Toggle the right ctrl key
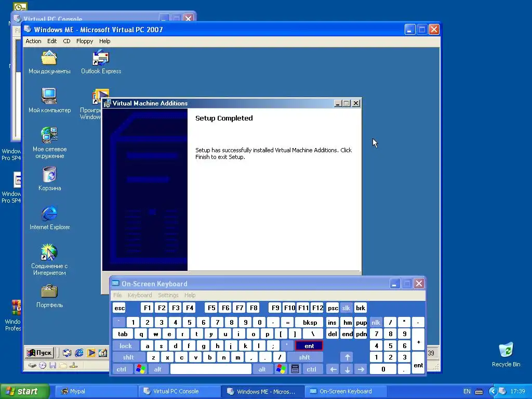This screenshot has width=532, height=399. 312,369
